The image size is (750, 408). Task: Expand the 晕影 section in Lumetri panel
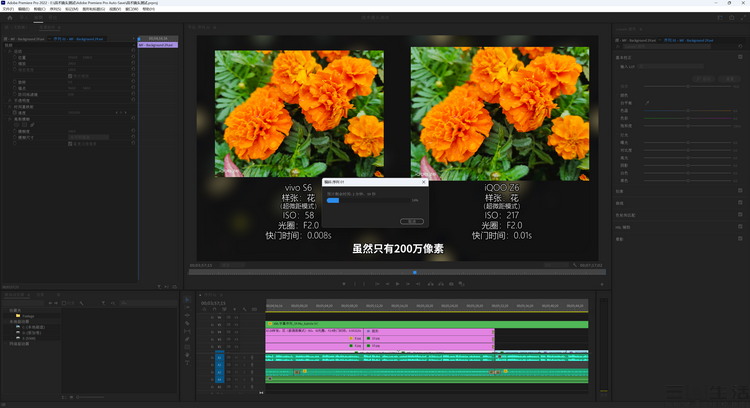click(x=620, y=239)
